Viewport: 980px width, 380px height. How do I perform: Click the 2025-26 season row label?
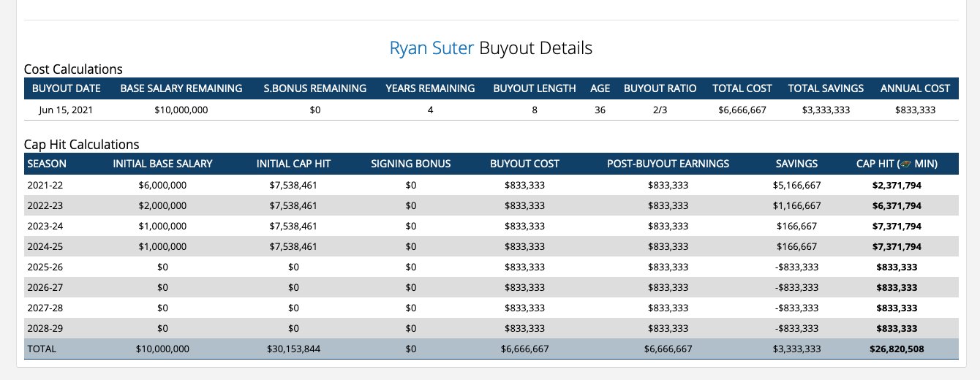coord(45,267)
